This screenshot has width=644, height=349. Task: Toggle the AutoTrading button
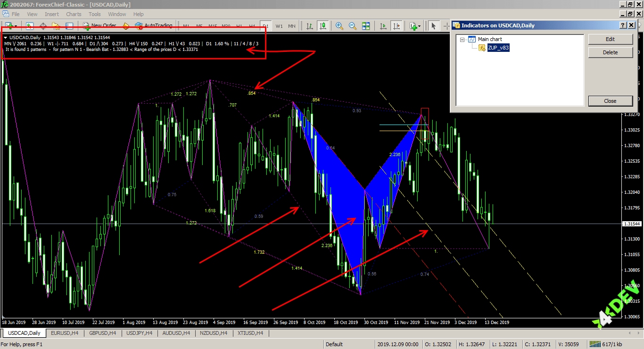154,26
